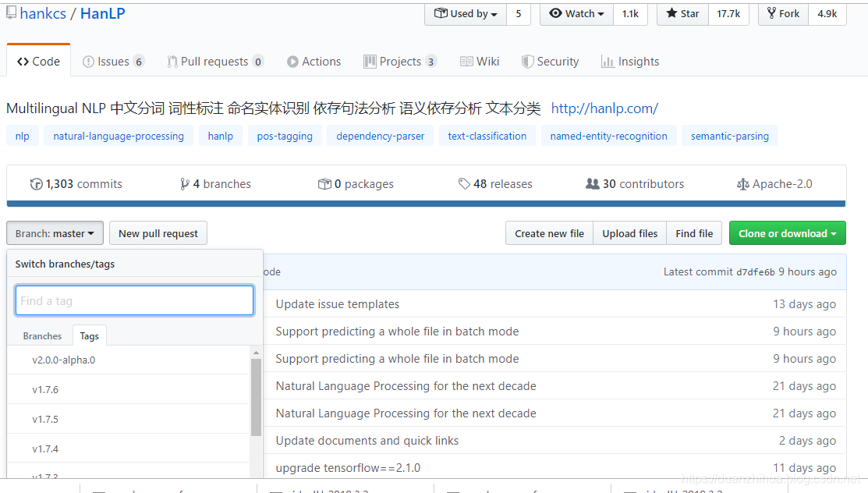Open the Branch: master selector

point(55,232)
